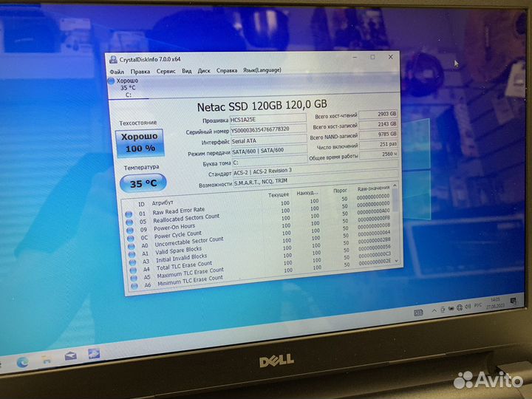
Task: Click the Интерфейс field Serial ATA
Action: point(269,140)
